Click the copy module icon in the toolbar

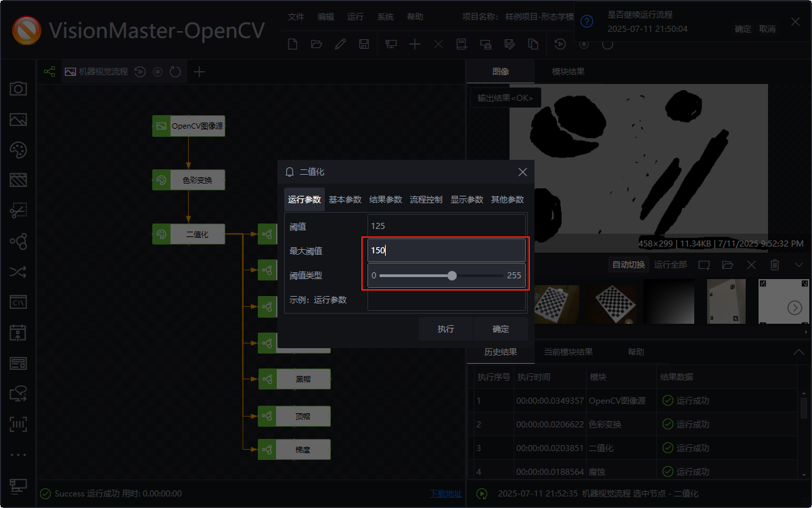pyautogui.click(x=534, y=43)
